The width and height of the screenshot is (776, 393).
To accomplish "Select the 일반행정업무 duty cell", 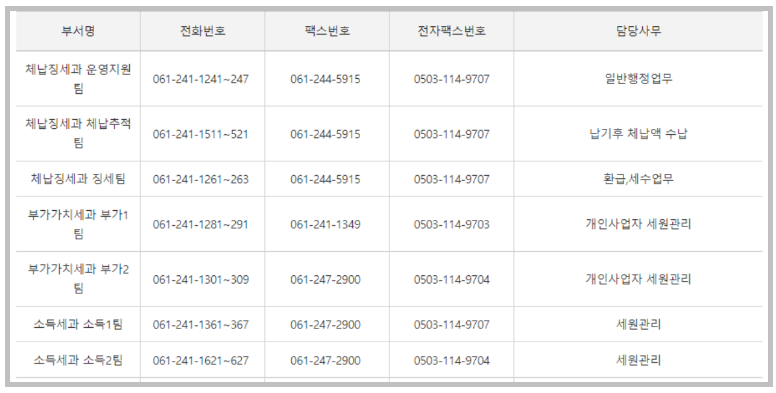I will pos(638,79).
